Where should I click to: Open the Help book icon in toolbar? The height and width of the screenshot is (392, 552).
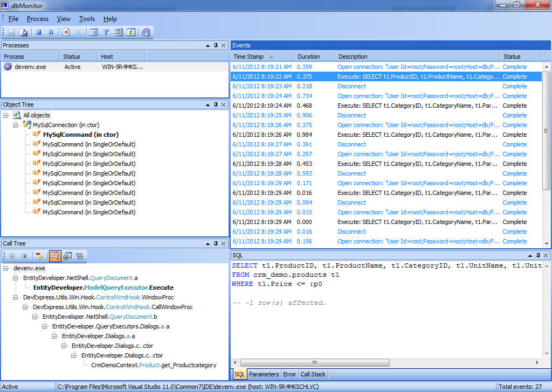(146, 32)
